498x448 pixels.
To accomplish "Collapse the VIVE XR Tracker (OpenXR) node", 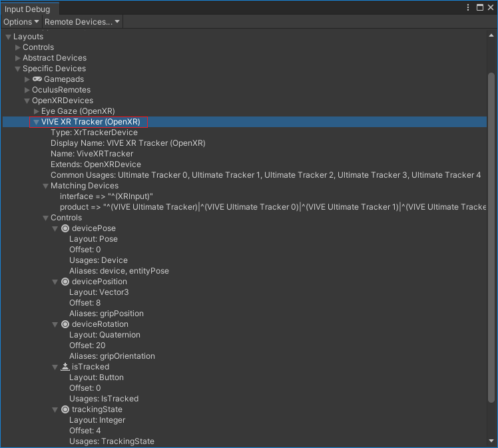I will [36, 122].
